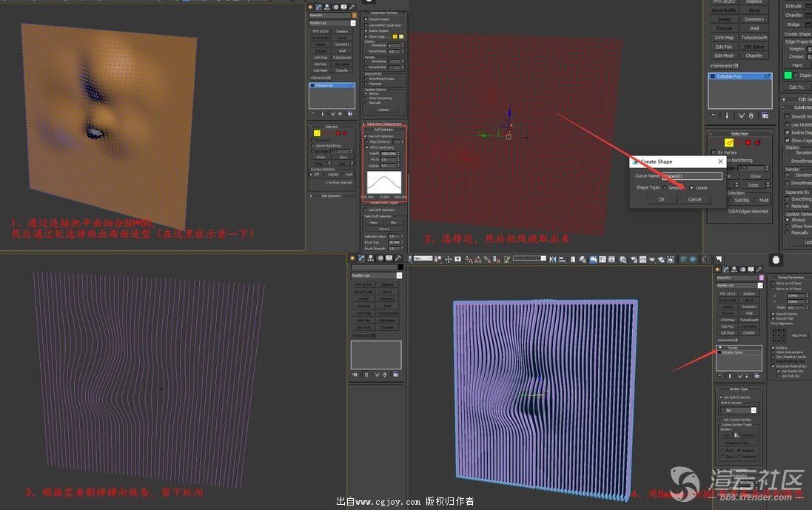
Task: Uncheck the Use Soft Selection checkbox
Action: [366, 136]
